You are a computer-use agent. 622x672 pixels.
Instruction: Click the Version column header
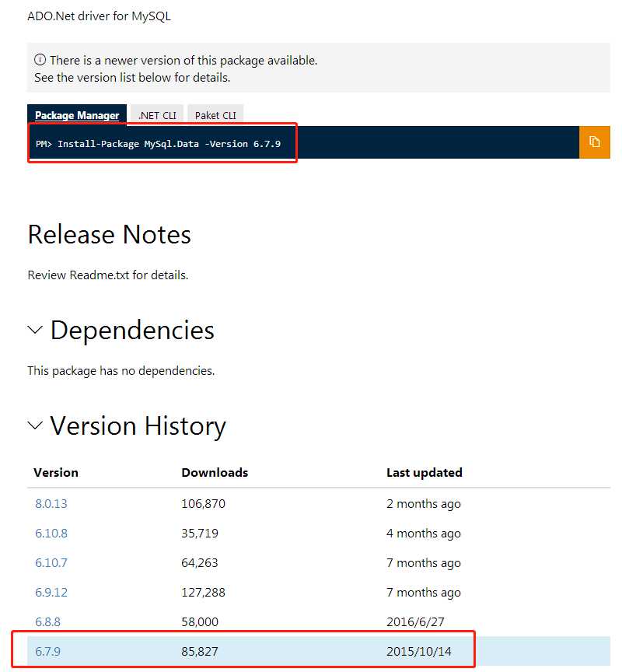(x=55, y=472)
